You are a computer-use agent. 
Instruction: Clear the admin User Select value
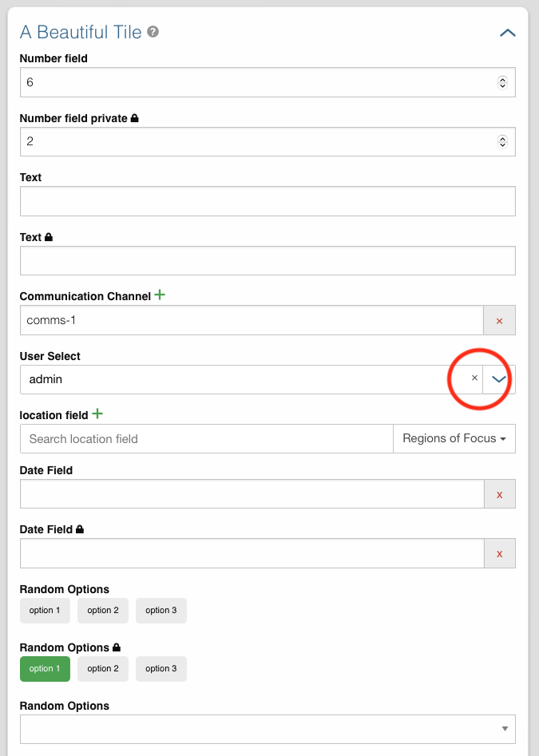[x=474, y=378]
